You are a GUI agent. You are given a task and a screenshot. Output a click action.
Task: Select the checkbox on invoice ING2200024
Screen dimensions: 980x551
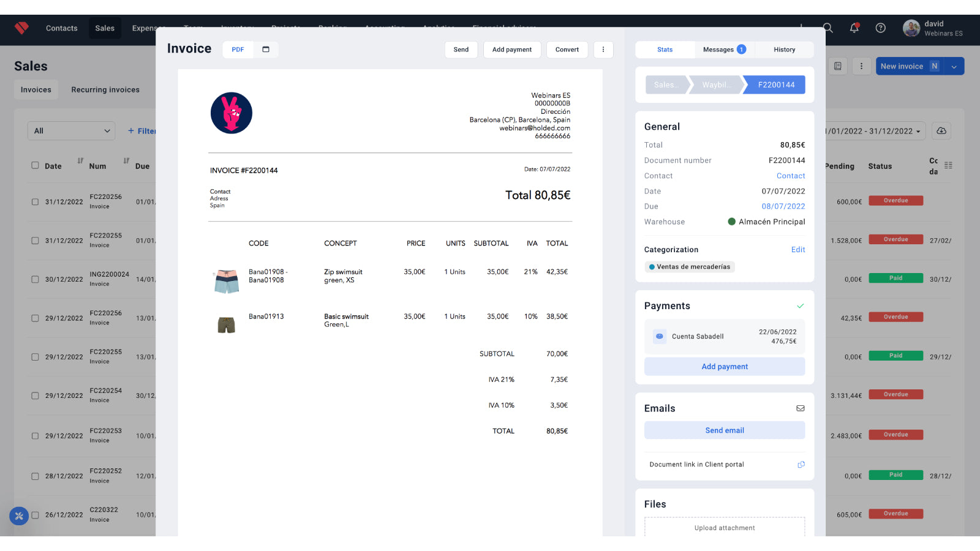coord(35,279)
